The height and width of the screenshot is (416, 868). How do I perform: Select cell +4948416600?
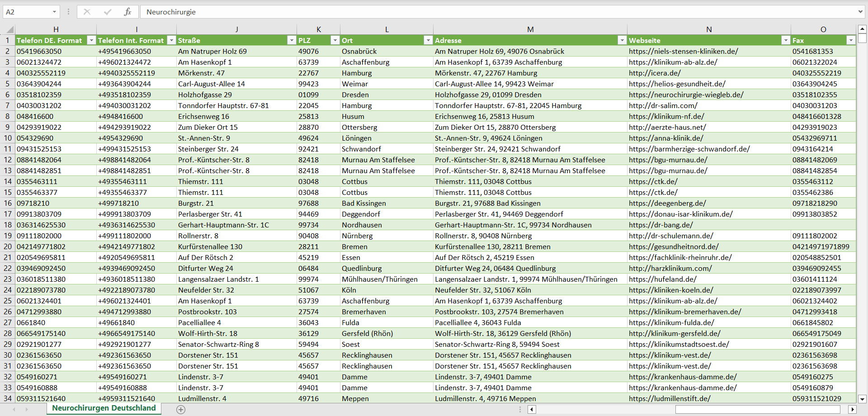tap(137, 116)
